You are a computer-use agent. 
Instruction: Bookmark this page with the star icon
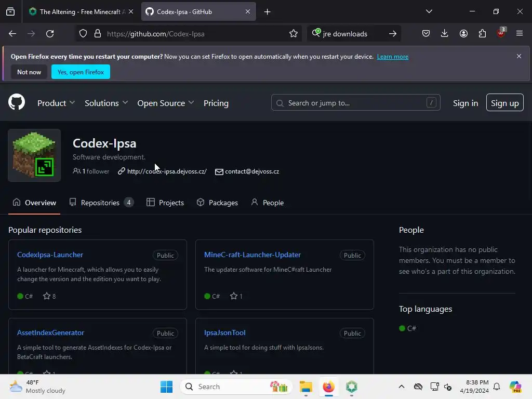pyautogui.click(x=294, y=34)
